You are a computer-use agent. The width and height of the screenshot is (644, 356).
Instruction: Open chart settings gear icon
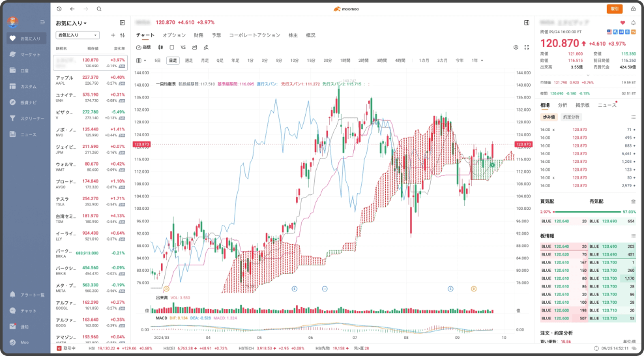(516, 47)
